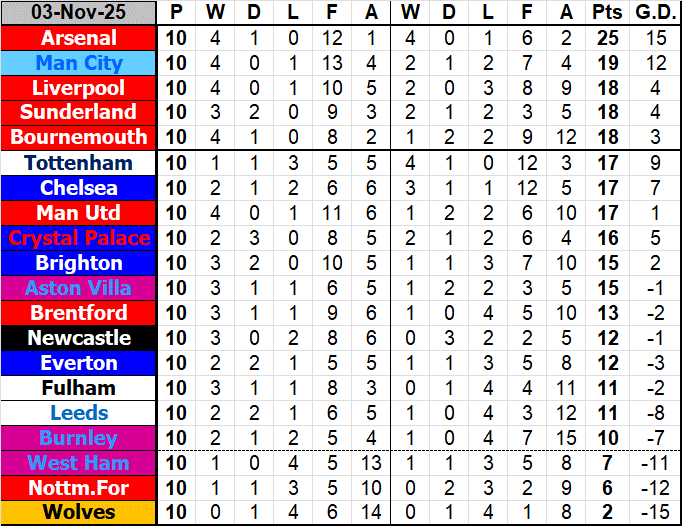Select the Man City team cell

(x=79, y=63)
